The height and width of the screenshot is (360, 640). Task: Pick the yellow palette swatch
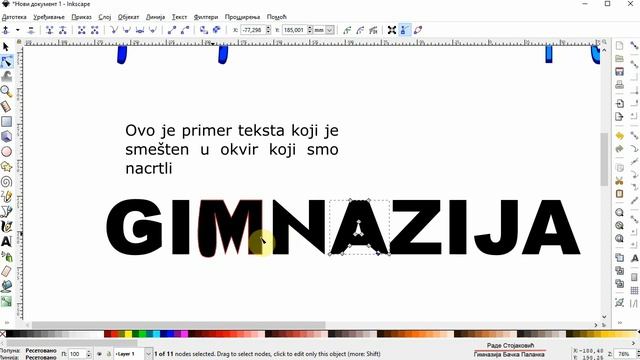coord(128,334)
